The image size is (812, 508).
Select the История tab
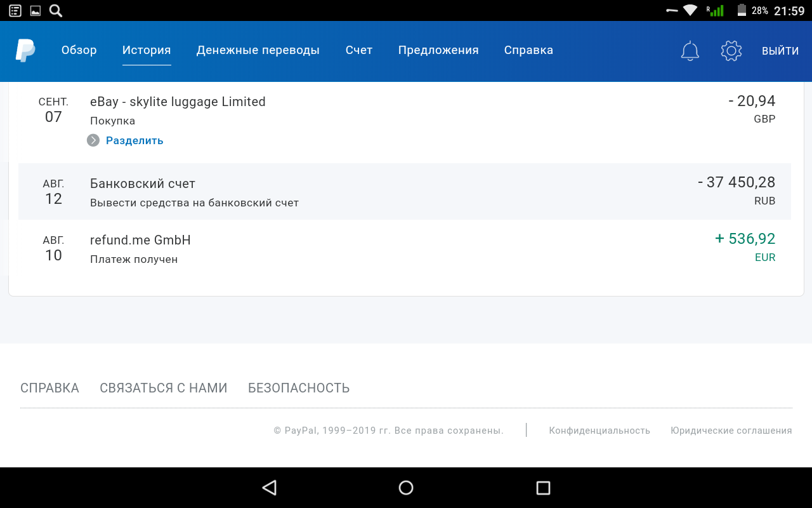pos(147,50)
